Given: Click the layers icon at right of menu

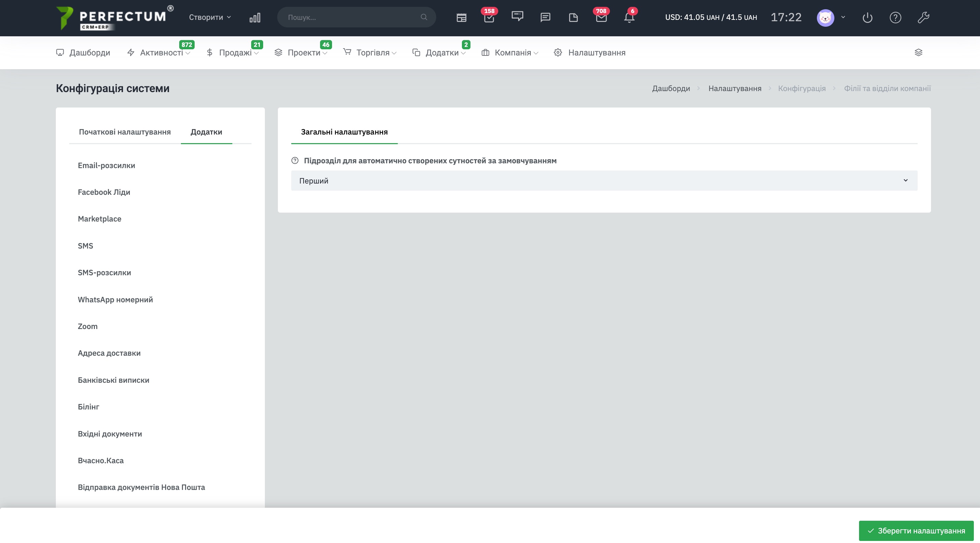Looking at the screenshot, I should pyautogui.click(x=918, y=52).
